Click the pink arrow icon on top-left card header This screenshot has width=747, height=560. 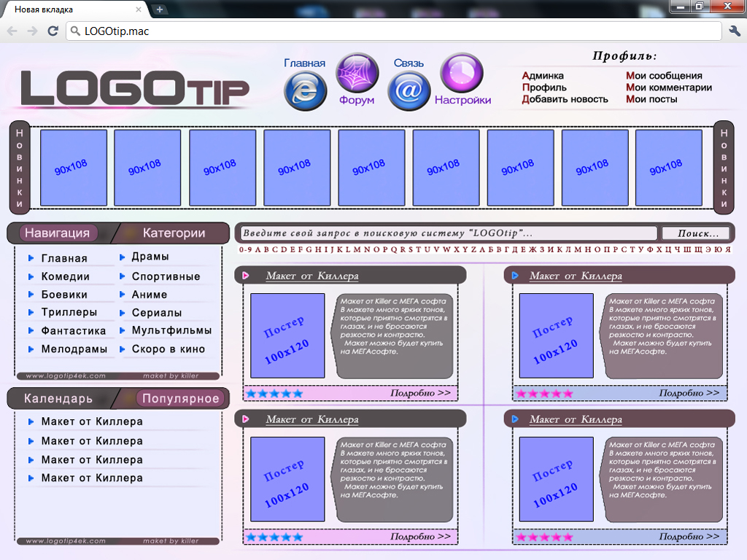point(246,275)
